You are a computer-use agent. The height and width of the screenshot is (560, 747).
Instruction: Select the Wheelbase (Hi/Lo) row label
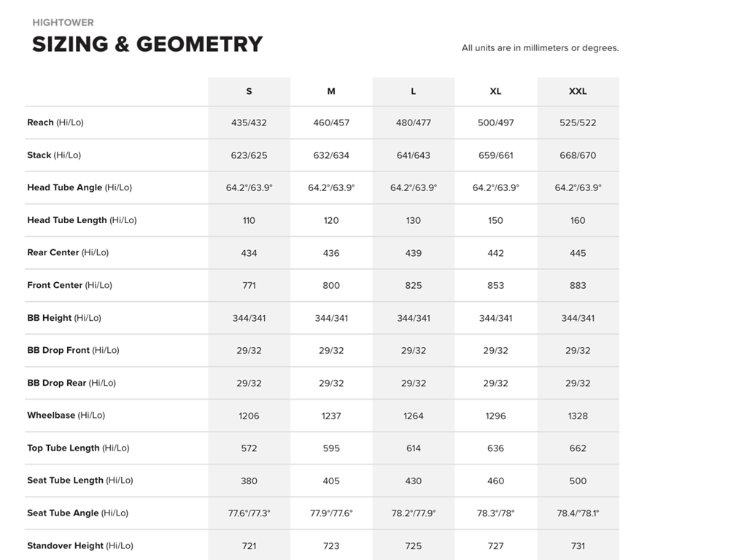click(66, 416)
